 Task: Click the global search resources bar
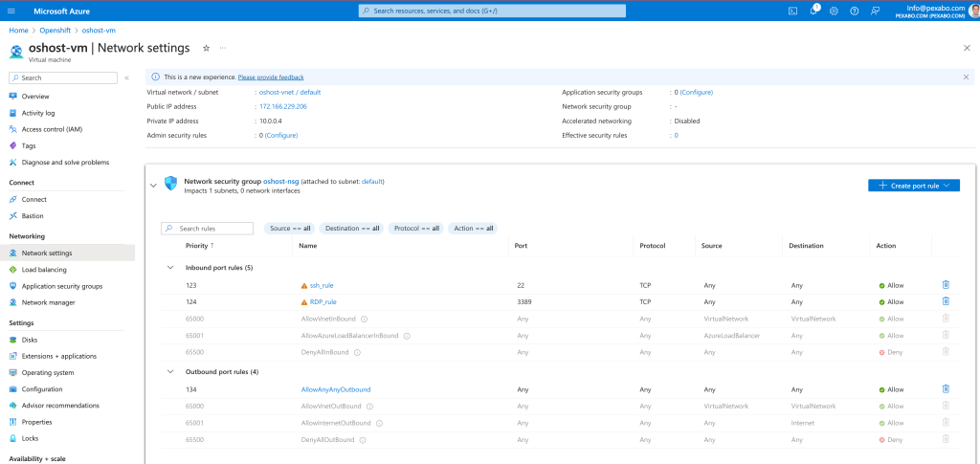tap(492, 11)
